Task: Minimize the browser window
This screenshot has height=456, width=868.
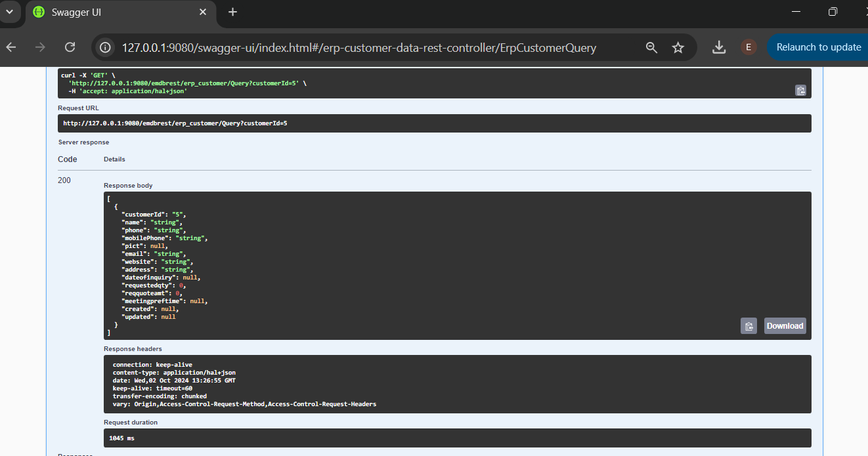Action: (x=796, y=12)
